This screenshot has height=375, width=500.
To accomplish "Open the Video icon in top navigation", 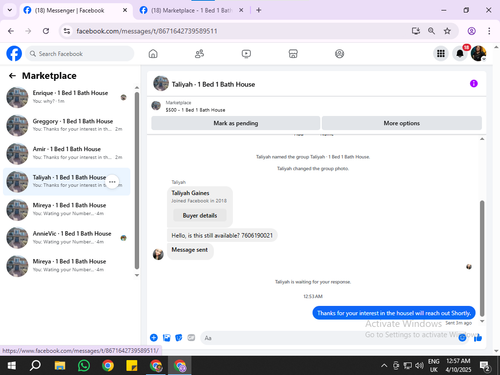I will tap(246, 54).
